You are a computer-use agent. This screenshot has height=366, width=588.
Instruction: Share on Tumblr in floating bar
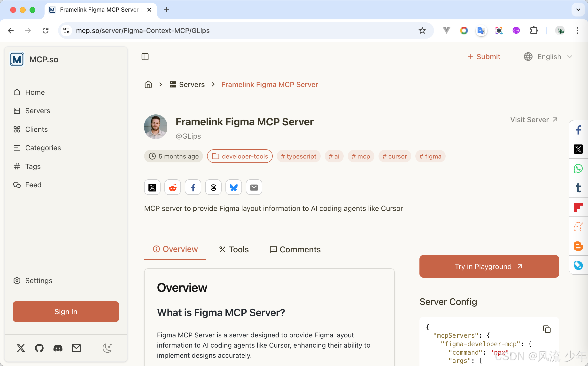(578, 188)
